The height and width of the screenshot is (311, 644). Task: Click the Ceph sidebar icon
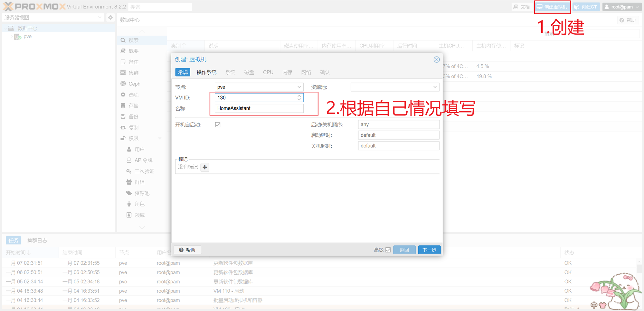coord(123,84)
